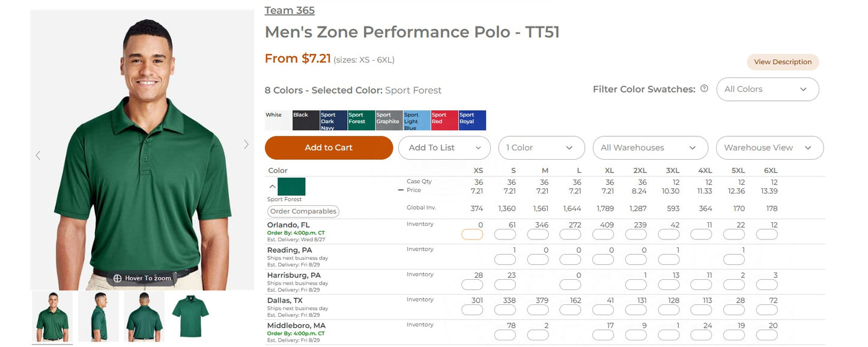868x347 pixels.
Task: Show previous product image with left arrow
Action: [38, 155]
